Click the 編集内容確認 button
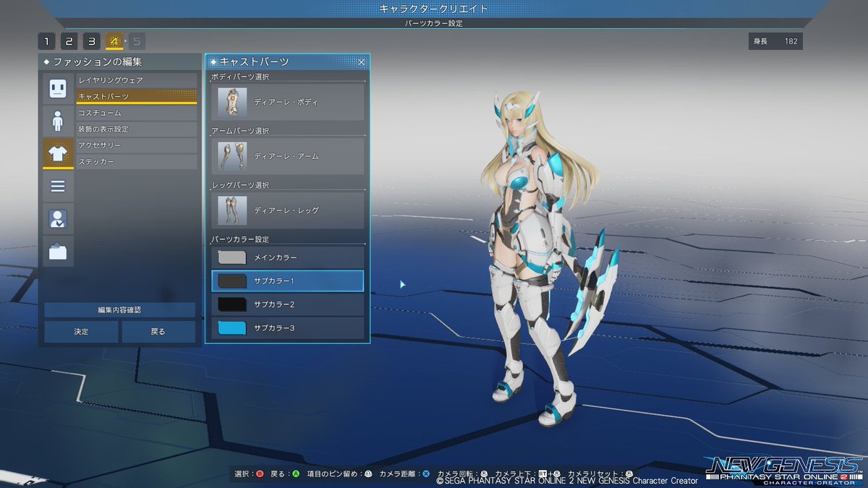 (x=119, y=309)
